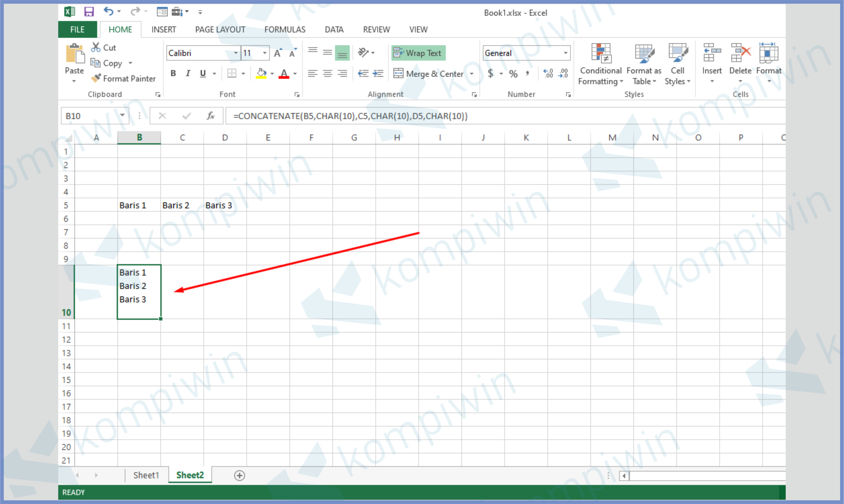Toggle italic formatting
Screen dimensions: 844x504
point(188,73)
